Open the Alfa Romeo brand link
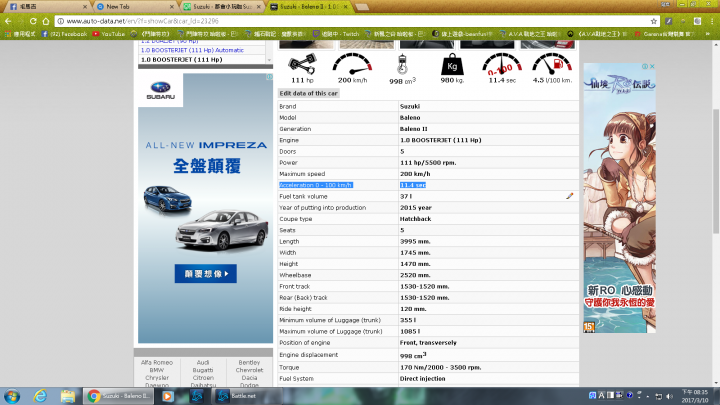 click(157, 362)
